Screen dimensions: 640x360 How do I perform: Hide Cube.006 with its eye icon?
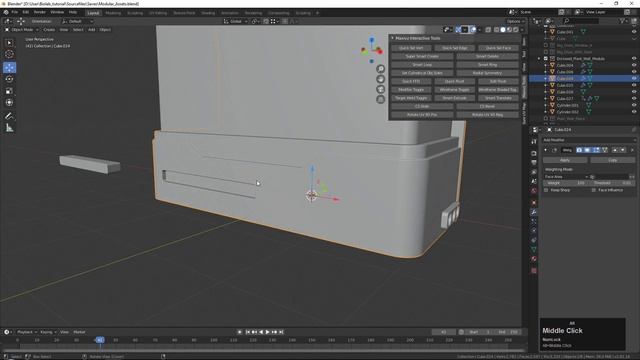pos(634,72)
